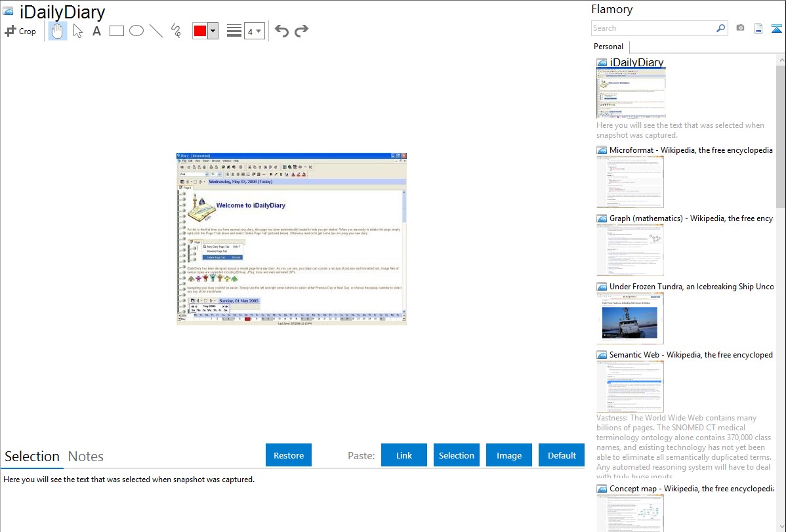Click the iDailyDiary title in snapshot list
The width and height of the screenshot is (786, 532).
636,62
